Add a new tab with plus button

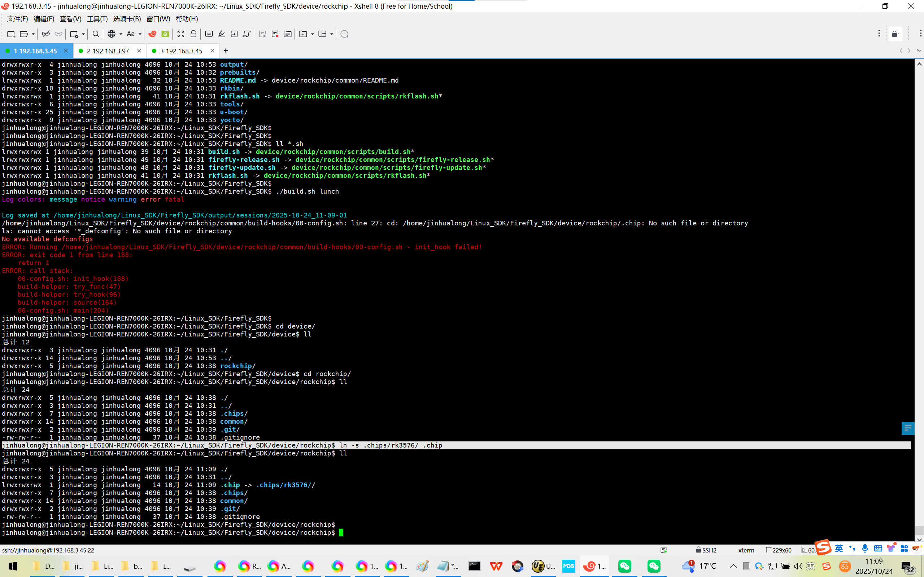tap(226, 51)
